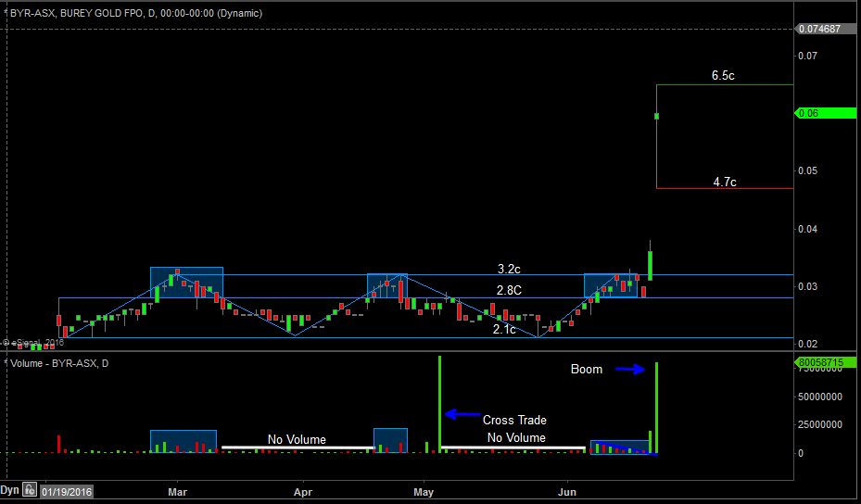This screenshot has width=861, height=504.
Task: Click the latest green candle at 0.06
Action: click(x=656, y=116)
